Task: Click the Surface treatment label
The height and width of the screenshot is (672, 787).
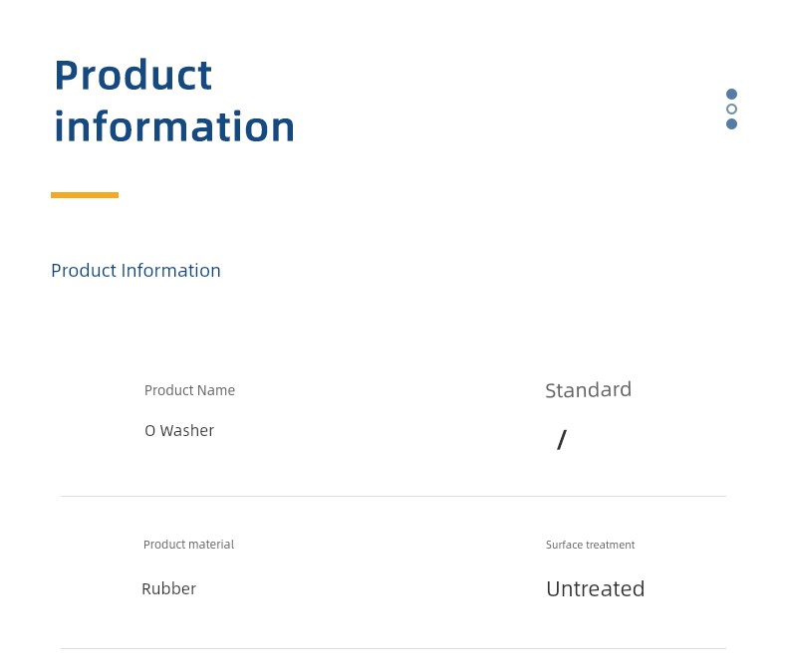Action: [590, 545]
